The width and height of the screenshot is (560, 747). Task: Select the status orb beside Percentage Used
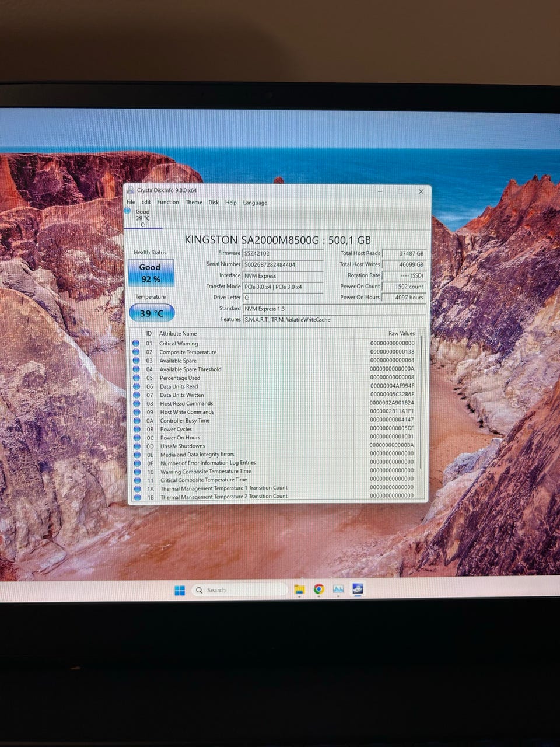(136, 378)
